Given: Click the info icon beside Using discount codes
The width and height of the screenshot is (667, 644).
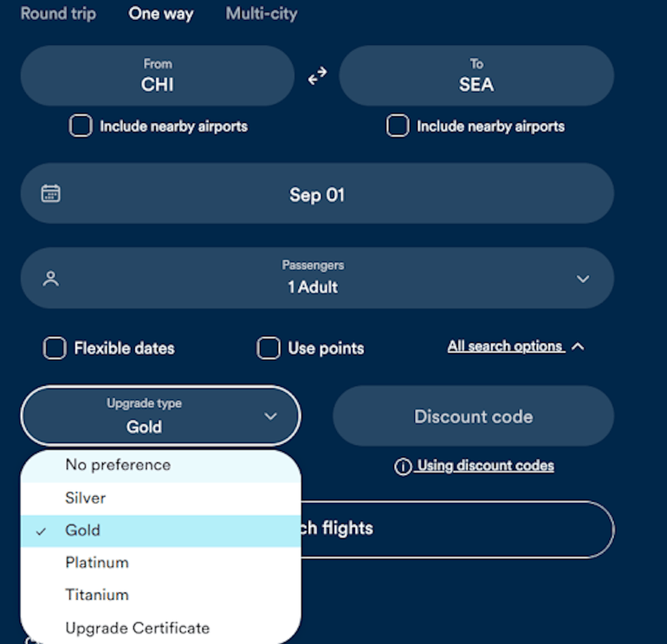Looking at the screenshot, I should click(x=402, y=467).
